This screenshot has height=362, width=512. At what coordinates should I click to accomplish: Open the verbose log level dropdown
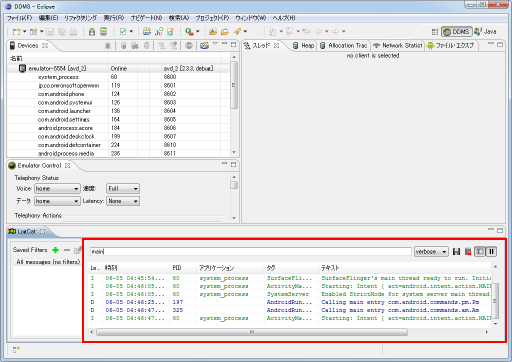tap(431, 252)
